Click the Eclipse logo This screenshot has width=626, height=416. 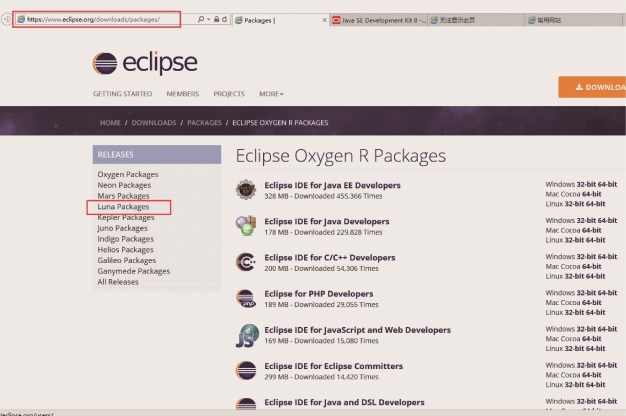coord(145,63)
